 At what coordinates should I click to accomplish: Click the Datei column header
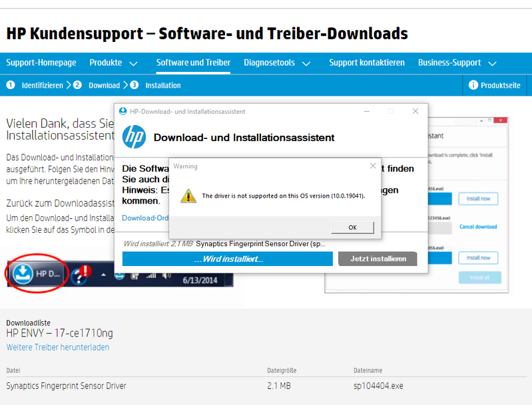click(x=13, y=370)
